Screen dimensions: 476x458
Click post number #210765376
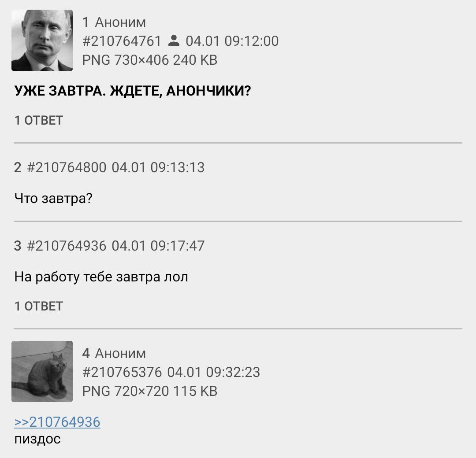122,372
